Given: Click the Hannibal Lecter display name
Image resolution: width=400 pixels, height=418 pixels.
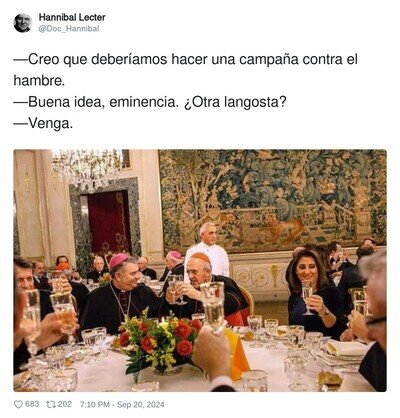Looking at the screenshot, I should (x=72, y=17).
